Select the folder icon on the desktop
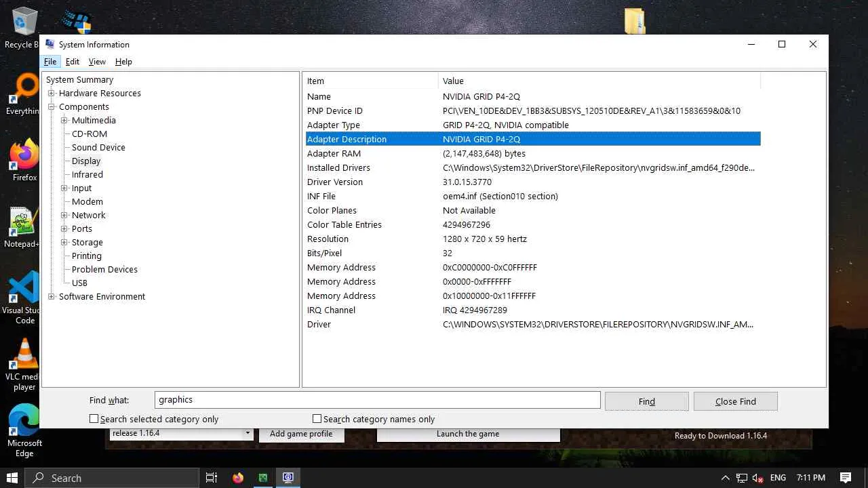 click(635, 21)
